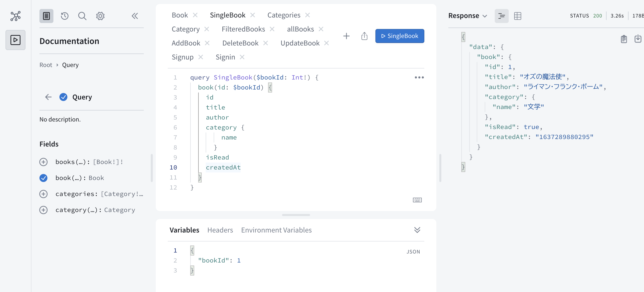Open the DeleteBook operation tab
This screenshot has height=292, width=644.
[240, 43]
